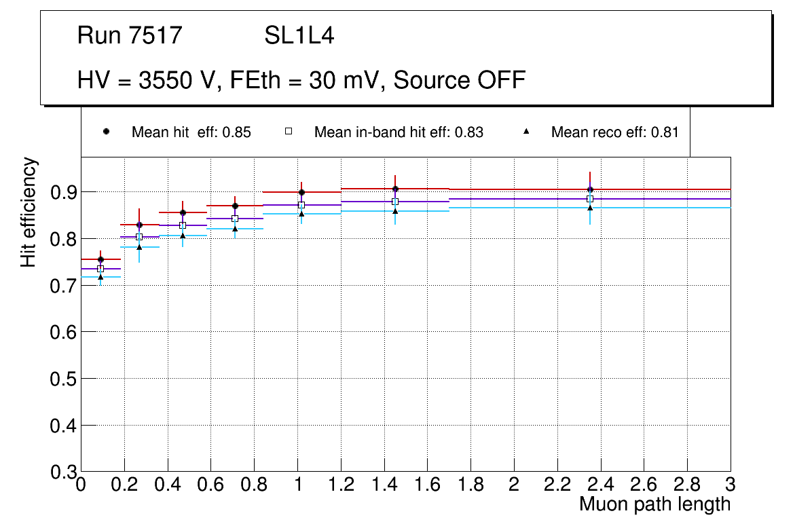Image resolution: width=812 pixels, height=524 pixels.
Task: Click the open square data point near 0.7
Action: click(235, 219)
